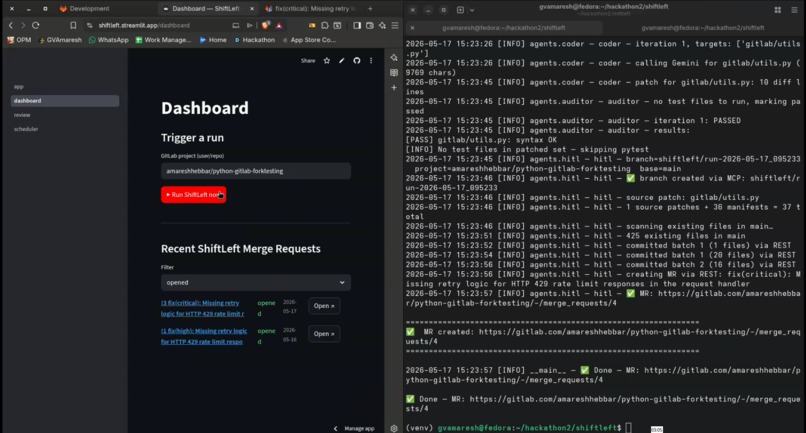This screenshot has width=806, height=433.
Task: Click the terminal command prompt line
Action: coord(519,428)
